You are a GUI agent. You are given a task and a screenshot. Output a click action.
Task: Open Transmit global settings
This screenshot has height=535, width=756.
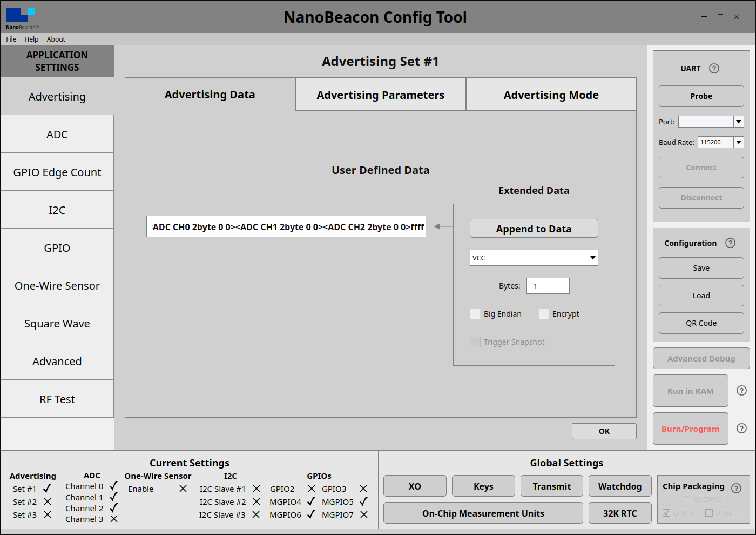coord(552,486)
